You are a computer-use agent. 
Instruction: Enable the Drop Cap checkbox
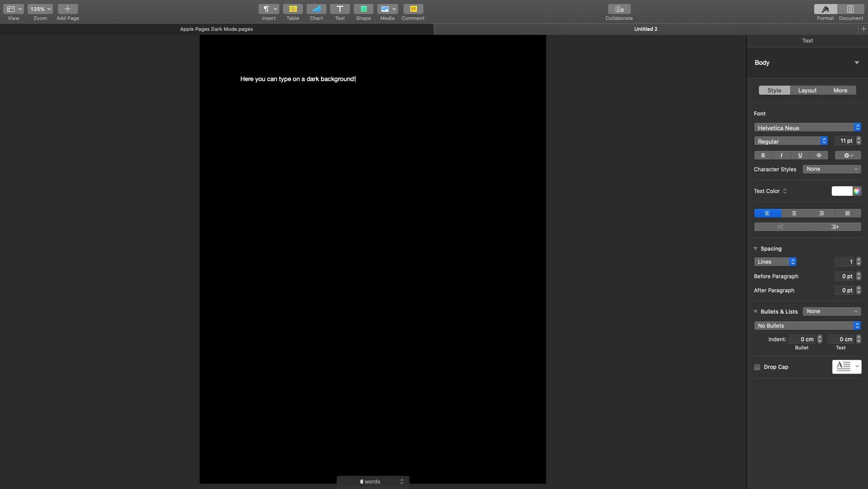tap(757, 367)
